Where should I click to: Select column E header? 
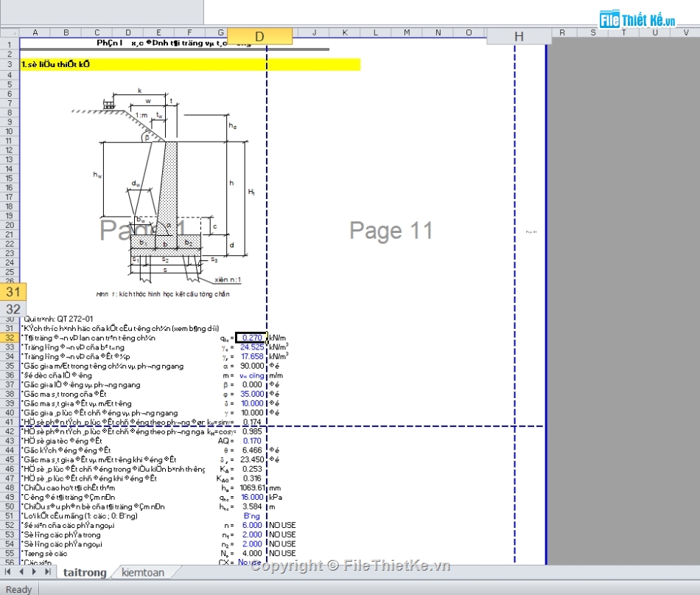pos(158,32)
